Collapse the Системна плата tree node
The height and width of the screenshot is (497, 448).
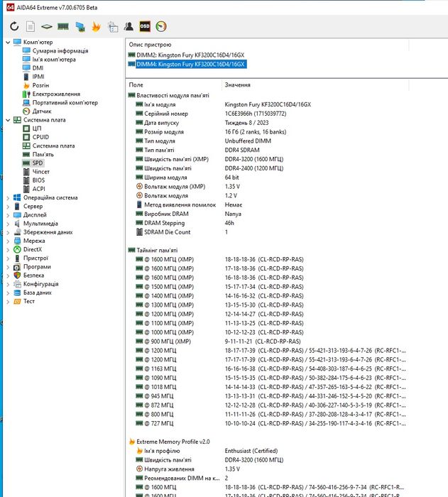coord(8,120)
